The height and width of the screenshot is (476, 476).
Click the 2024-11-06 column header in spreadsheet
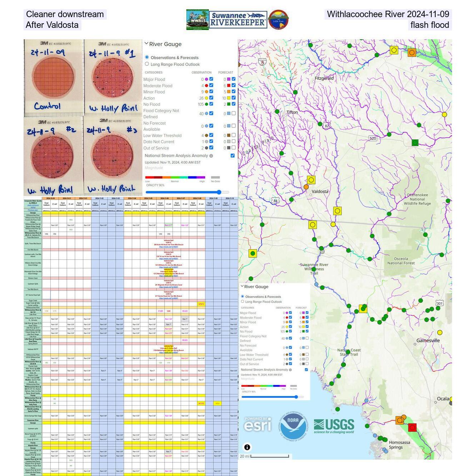(164, 198)
